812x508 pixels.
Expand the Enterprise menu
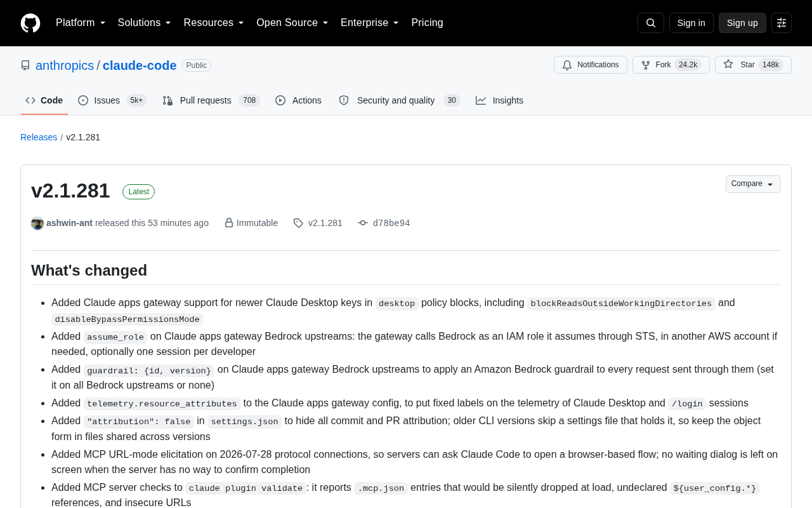click(x=370, y=23)
